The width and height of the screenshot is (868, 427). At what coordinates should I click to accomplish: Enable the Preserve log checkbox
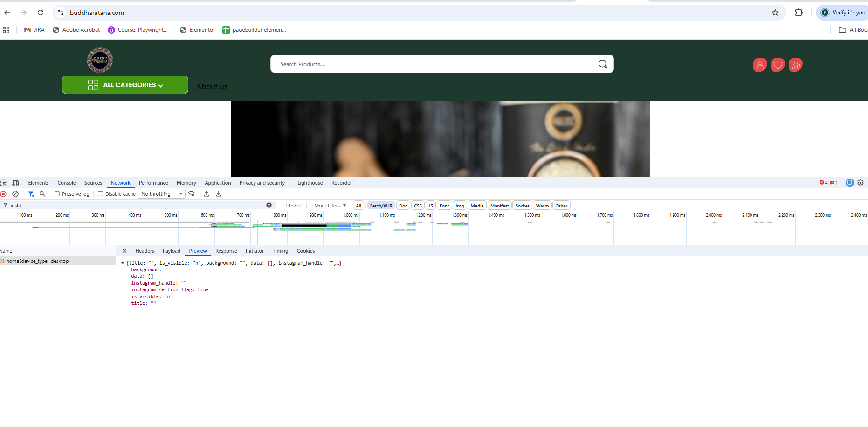pyautogui.click(x=57, y=194)
